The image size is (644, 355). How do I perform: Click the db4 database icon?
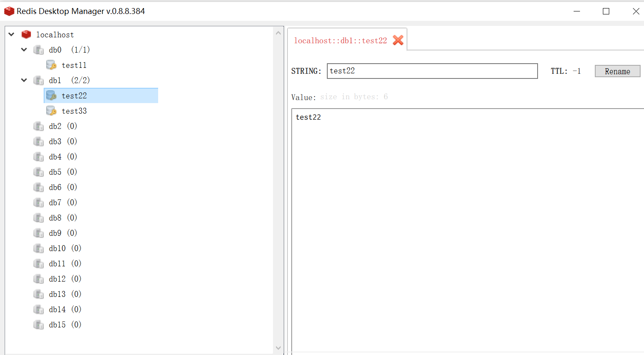click(39, 157)
